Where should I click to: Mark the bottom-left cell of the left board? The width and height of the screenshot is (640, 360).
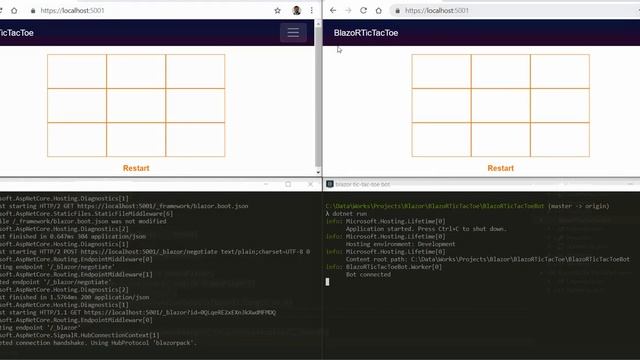click(77, 140)
